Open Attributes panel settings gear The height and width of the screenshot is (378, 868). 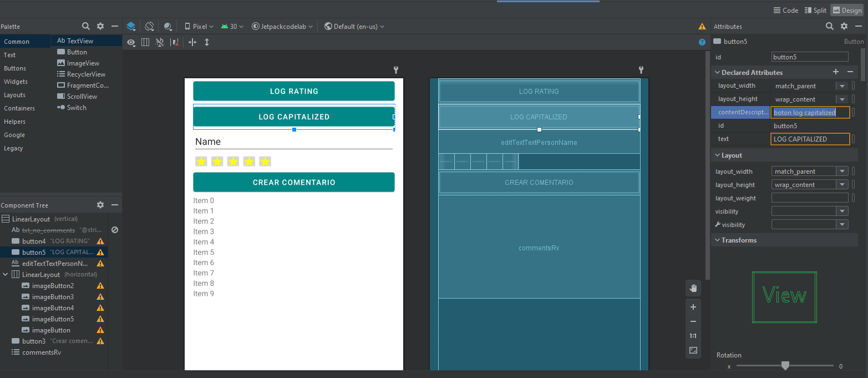(844, 26)
